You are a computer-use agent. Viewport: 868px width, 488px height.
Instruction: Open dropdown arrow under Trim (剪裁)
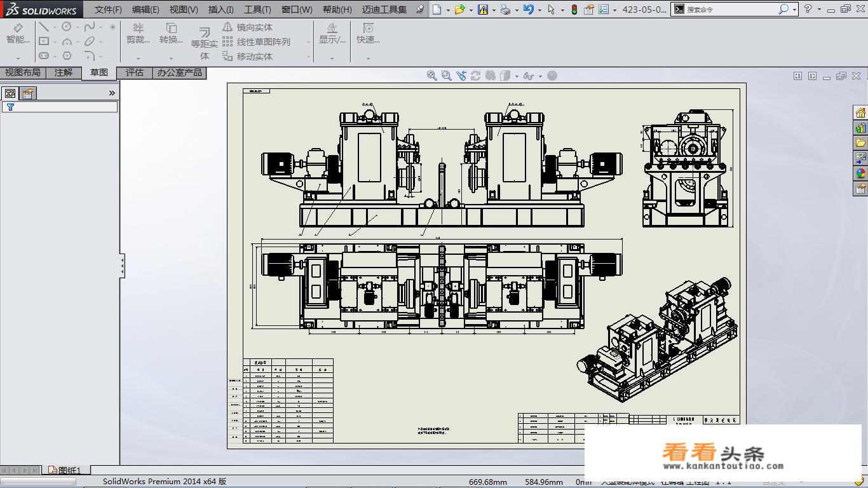pyautogui.click(x=138, y=58)
